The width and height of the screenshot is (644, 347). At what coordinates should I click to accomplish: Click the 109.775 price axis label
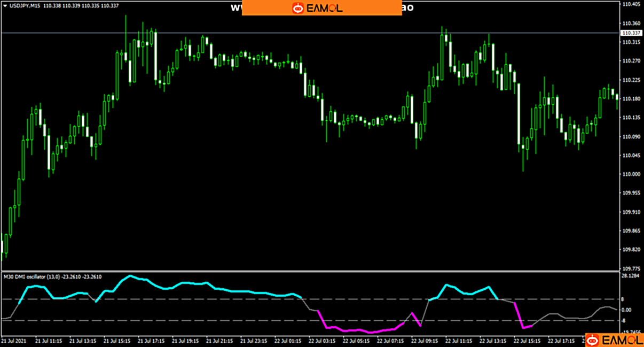pos(631,268)
